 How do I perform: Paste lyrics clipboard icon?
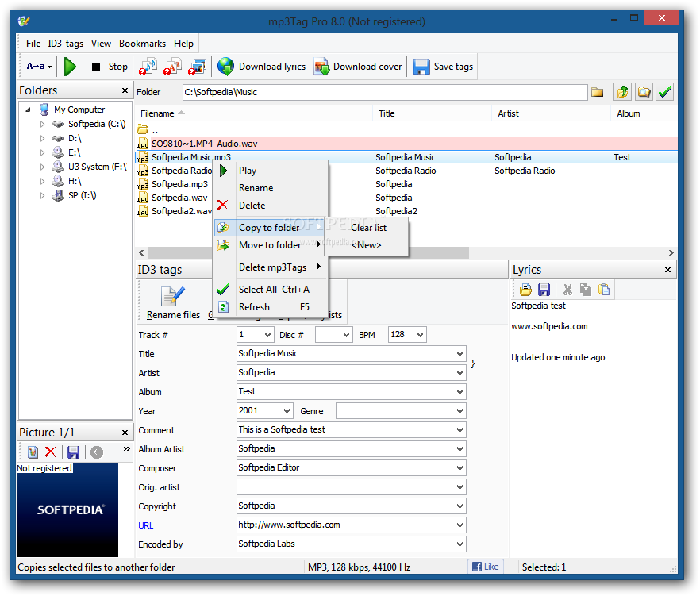point(603,290)
